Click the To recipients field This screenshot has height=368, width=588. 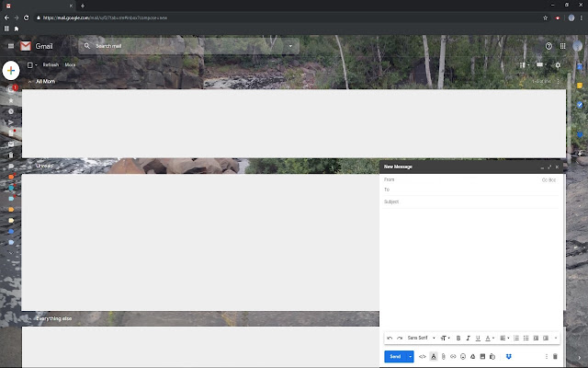471,190
